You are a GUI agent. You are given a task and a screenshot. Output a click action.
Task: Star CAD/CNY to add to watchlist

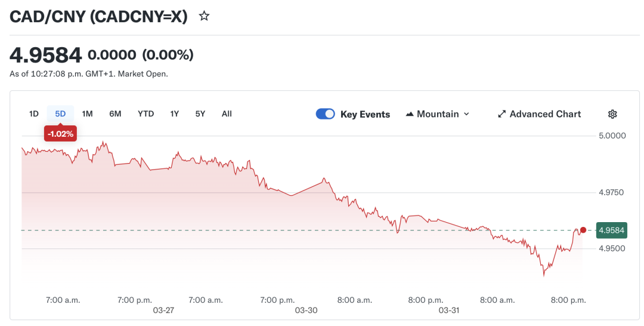coord(204,16)
